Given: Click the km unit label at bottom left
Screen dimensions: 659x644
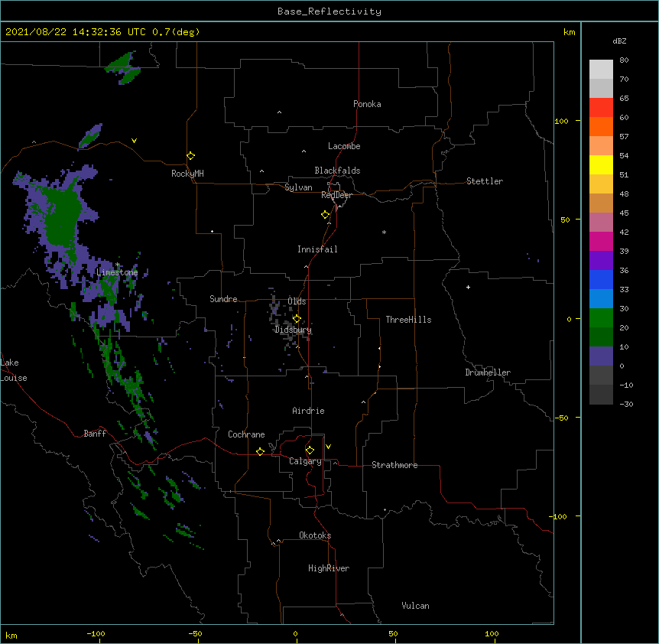Looking at the screenshot, I should tap(11, 635).
